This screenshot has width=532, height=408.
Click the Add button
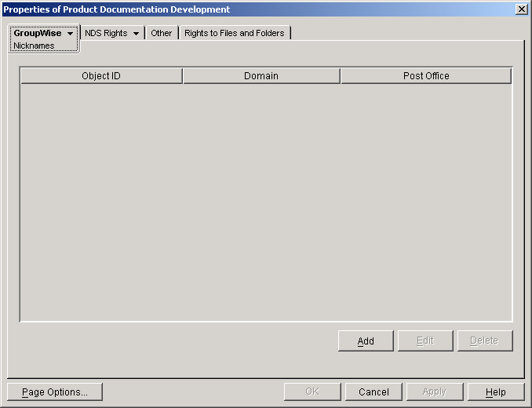(366, 341)
